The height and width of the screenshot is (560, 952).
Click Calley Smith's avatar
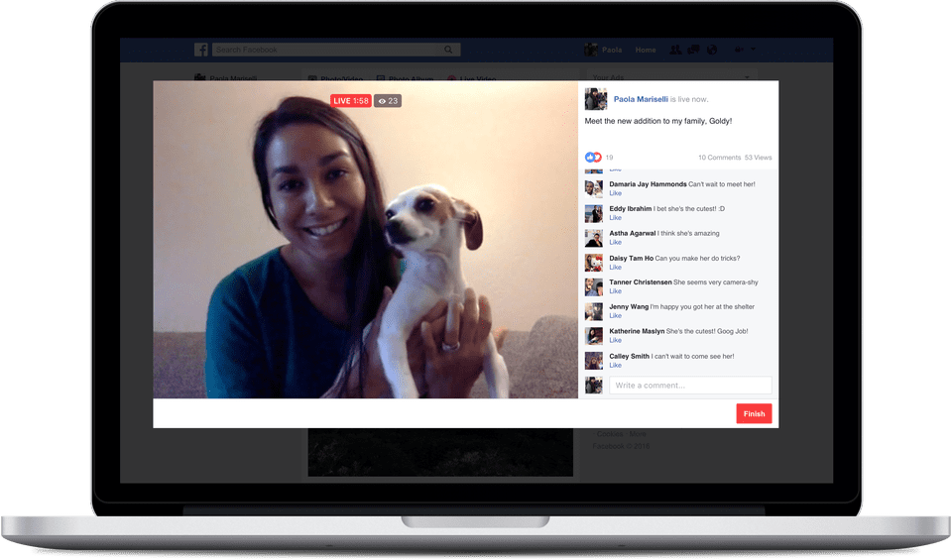tap(593, 361)
